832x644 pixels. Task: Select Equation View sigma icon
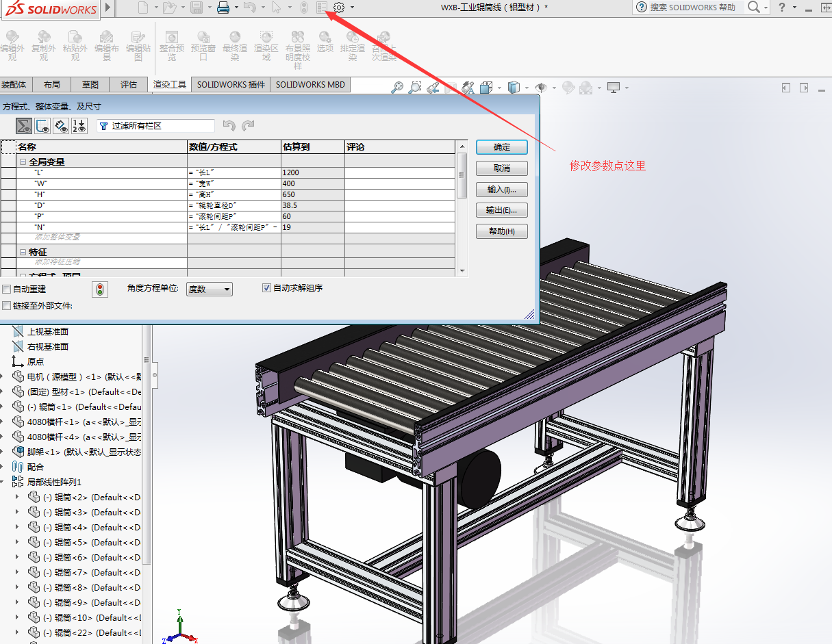pos(25,126)
